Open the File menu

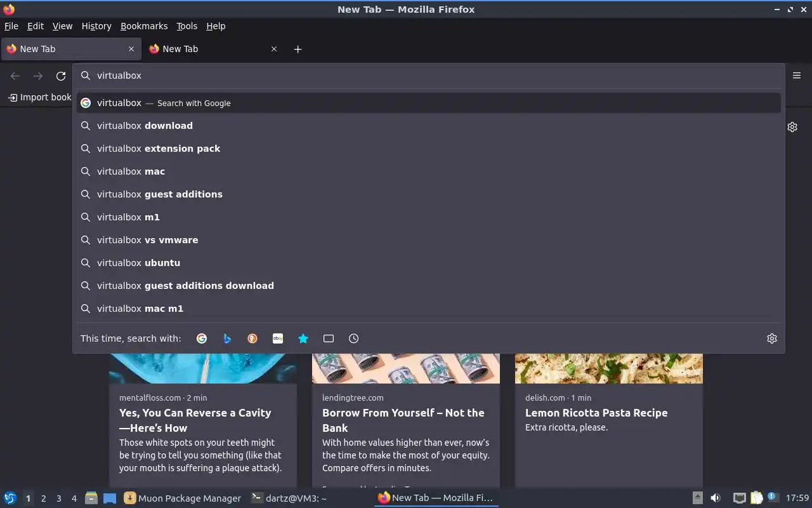pos(11,26)
